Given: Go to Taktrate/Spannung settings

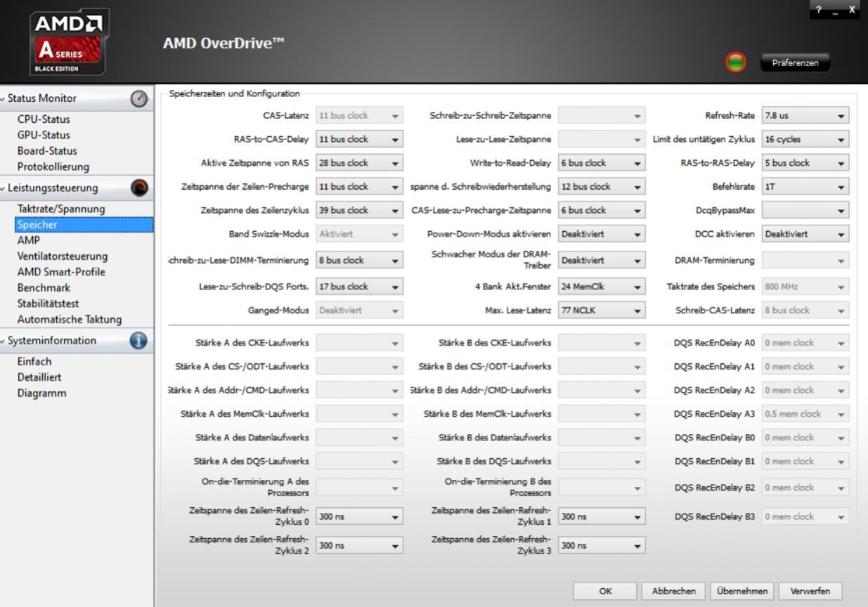Looking at the screenshot, I should (61, 209).
